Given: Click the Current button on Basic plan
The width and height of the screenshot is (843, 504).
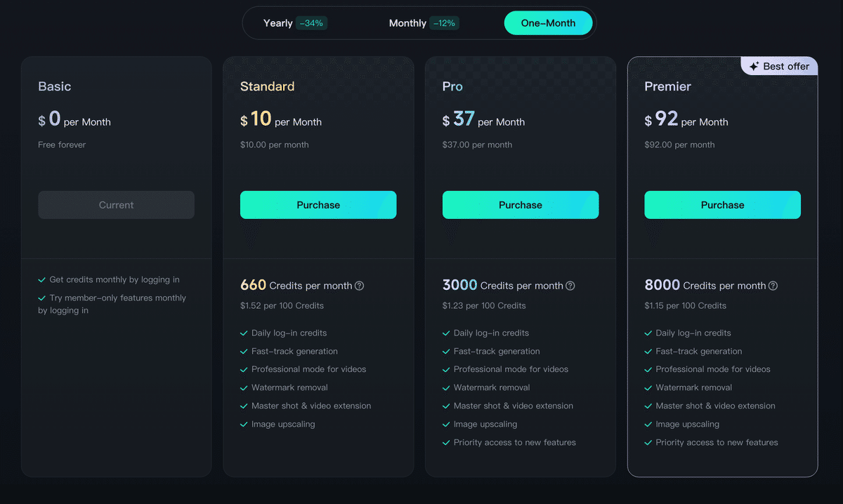Looking at the screenshot, I should pos(116,205).
